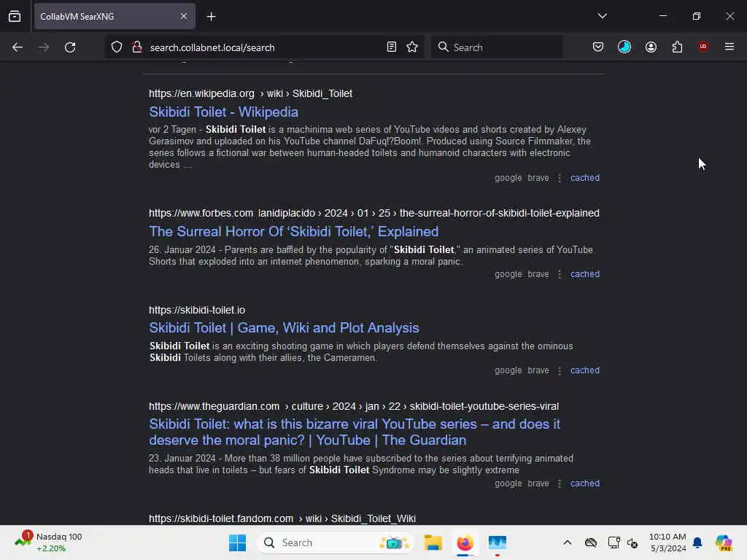Bookmark this page with the star
The image size is (747, 560).
click(x=413, y=47)
